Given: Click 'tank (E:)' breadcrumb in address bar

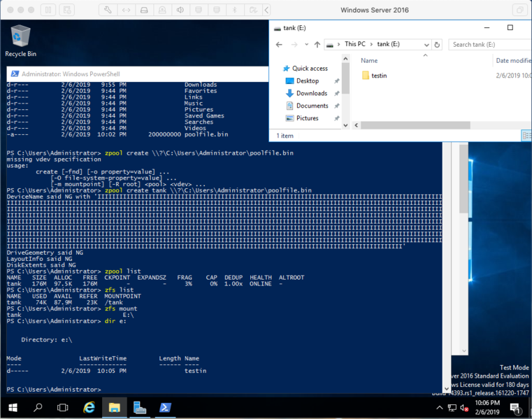Looking at the screenshot, I should pos(388,44).
